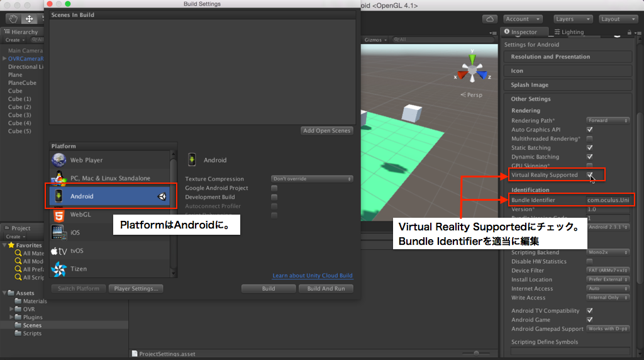Select the Materials folder

(31, 301)
